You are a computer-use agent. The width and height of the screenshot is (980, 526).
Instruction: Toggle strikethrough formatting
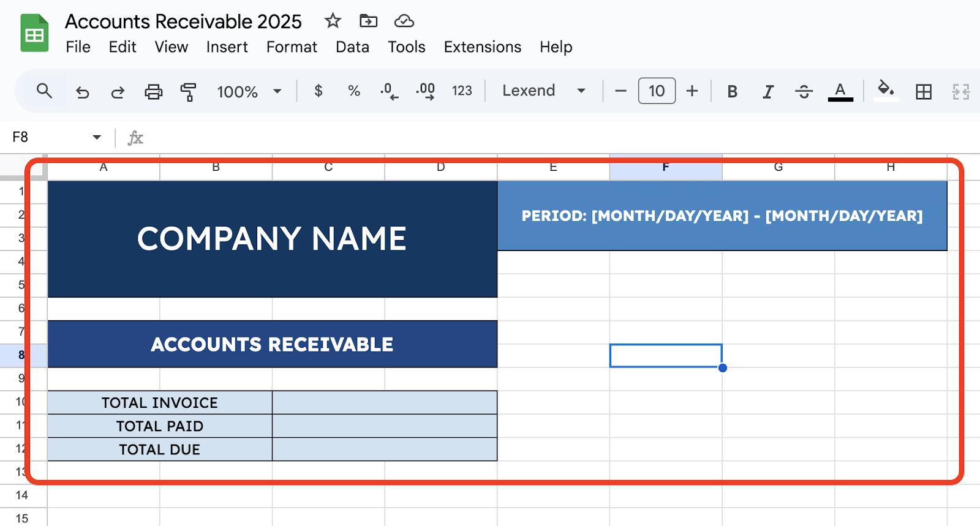[x=804, y=92]
